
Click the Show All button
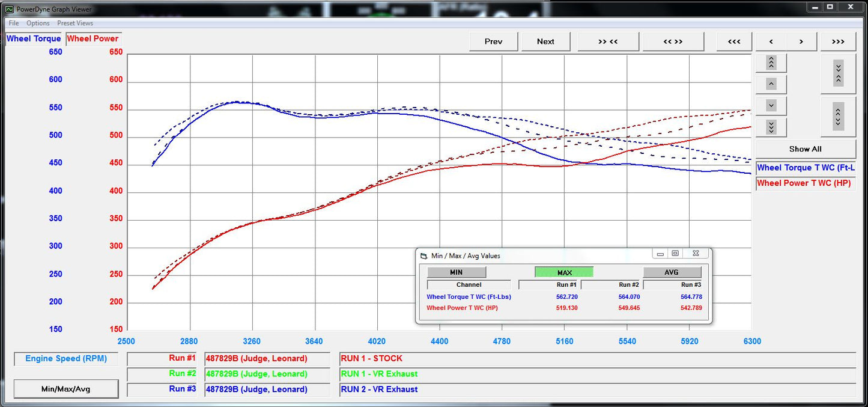coord(804,148)
